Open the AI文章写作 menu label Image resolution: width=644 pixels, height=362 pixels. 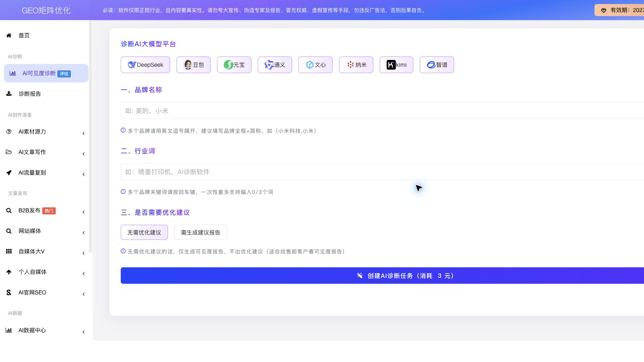pyautogui.click(x=32, y=152)
